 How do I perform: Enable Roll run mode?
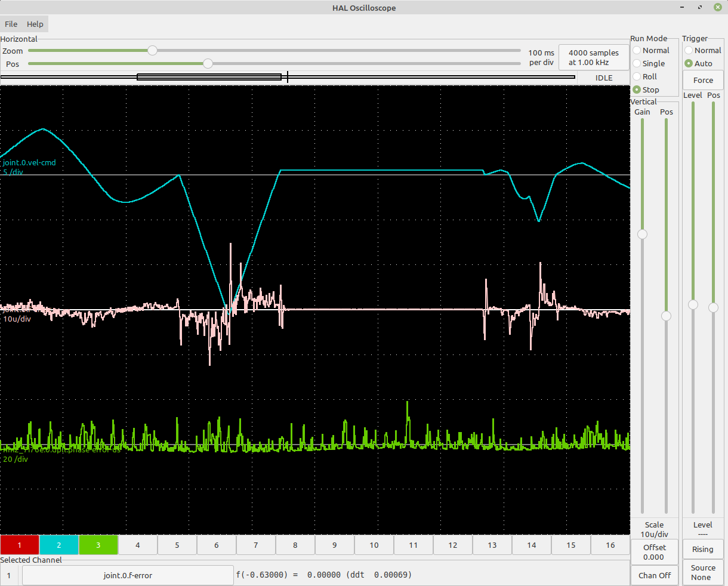tap(637, 76)
